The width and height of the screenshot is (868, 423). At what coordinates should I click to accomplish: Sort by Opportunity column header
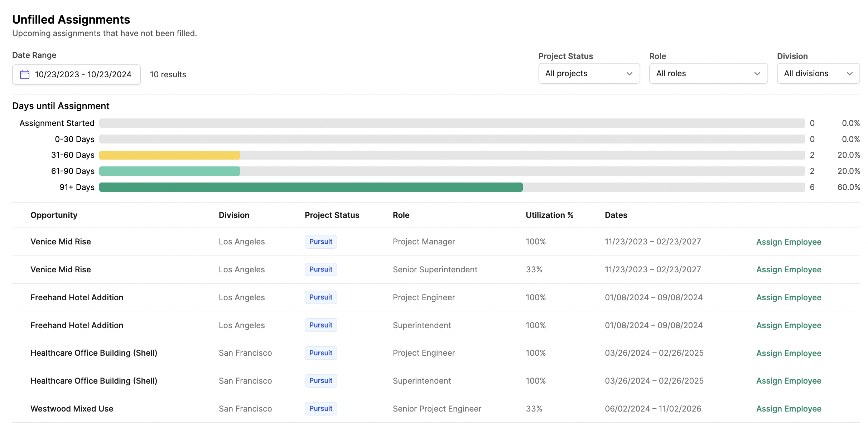pos(54,215)
